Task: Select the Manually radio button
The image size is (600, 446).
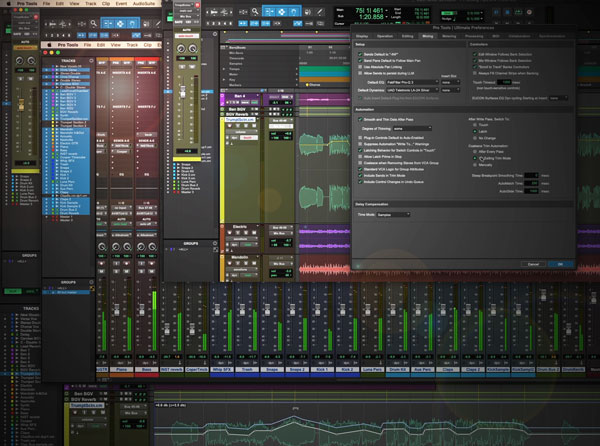Action: [x=475, y=165]
